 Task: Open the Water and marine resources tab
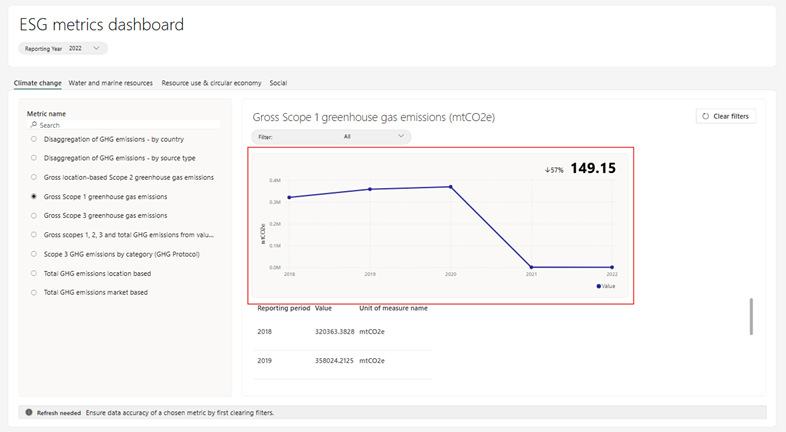[x=110, y=83]
